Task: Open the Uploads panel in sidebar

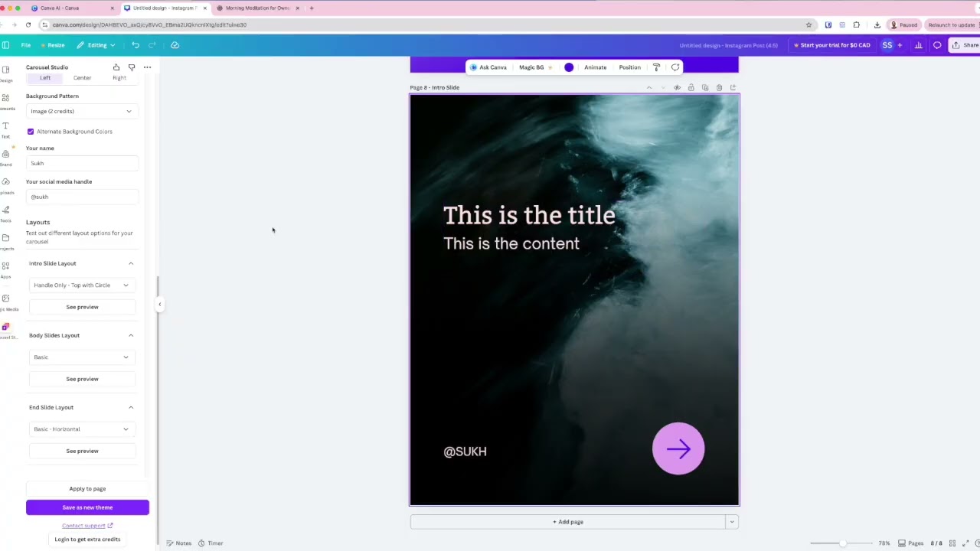Action: pyautogui.click(x=5, y=184)
